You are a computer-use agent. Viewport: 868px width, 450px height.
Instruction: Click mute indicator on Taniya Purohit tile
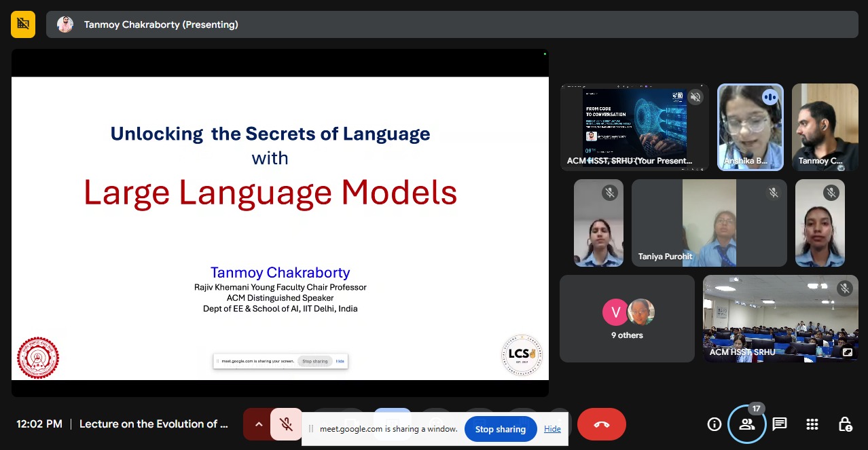[773, 193]
